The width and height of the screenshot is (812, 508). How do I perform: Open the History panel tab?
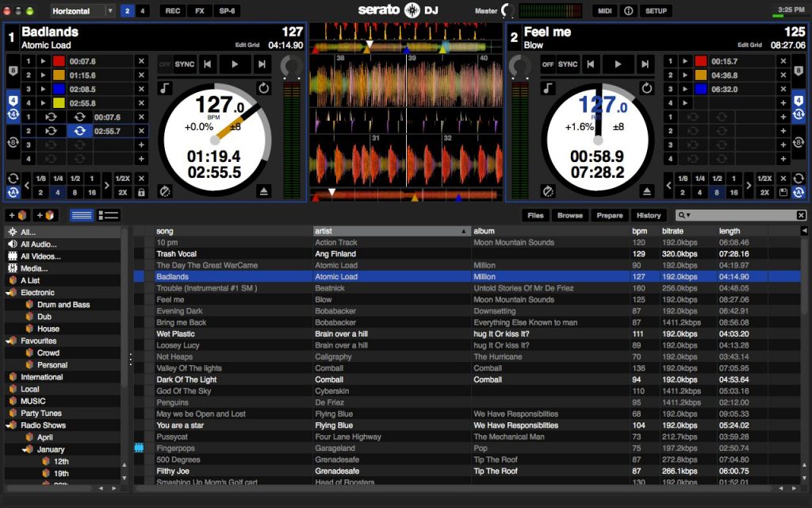[x=648, y=215]
